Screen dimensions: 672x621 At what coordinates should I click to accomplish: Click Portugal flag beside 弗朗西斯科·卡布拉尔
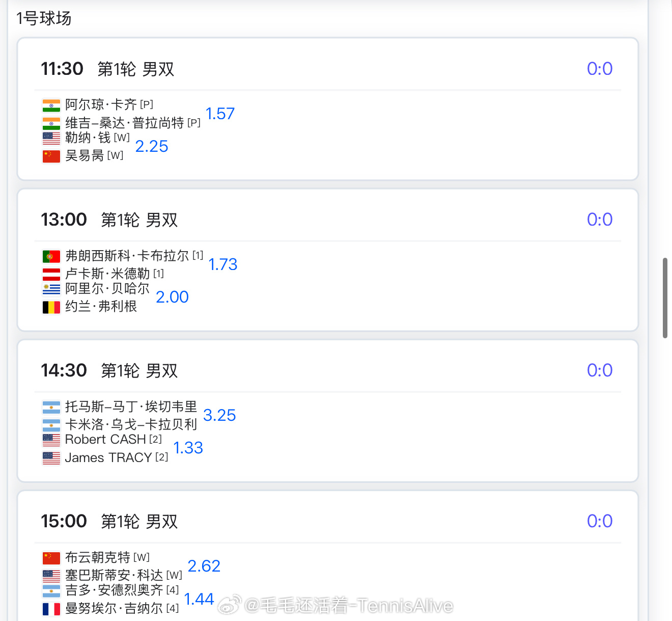[x=51, y=256]
